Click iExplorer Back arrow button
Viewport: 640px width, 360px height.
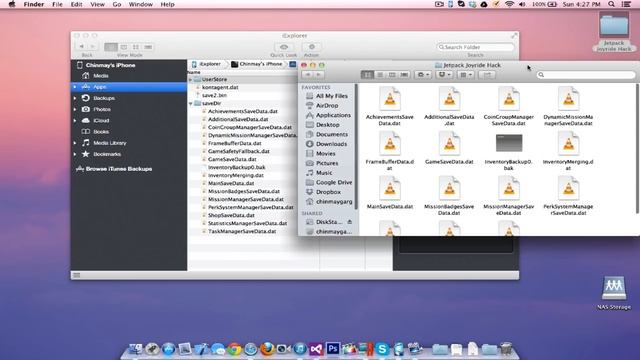pos(82,47)
